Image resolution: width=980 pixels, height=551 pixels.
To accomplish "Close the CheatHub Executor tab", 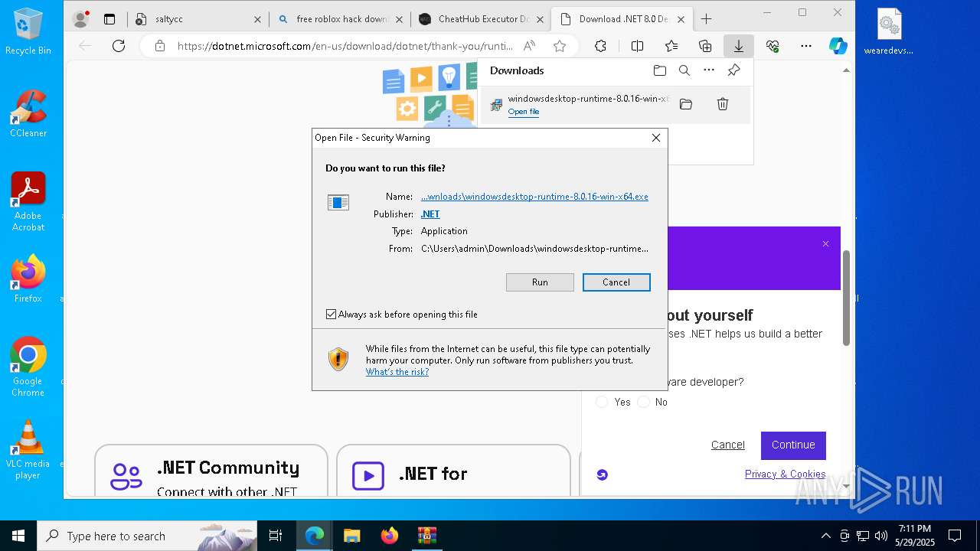I will [541, 19].
